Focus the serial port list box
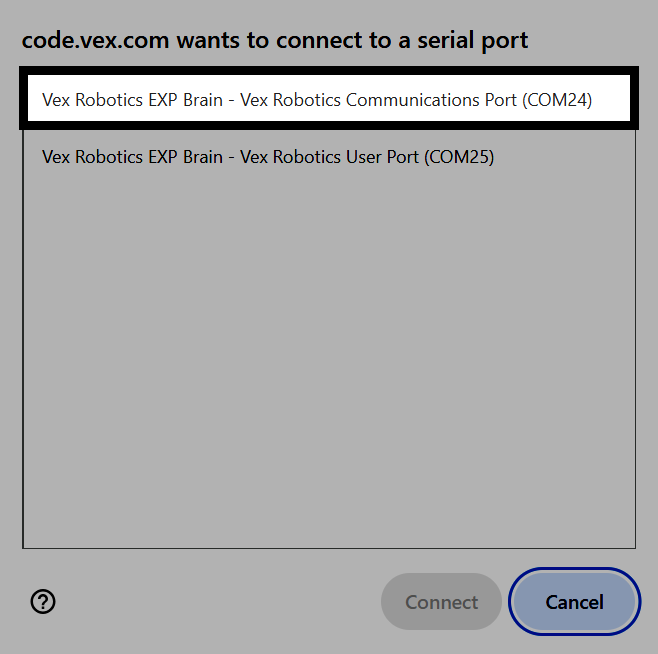 pyautogui.click(x=329, y=307)
